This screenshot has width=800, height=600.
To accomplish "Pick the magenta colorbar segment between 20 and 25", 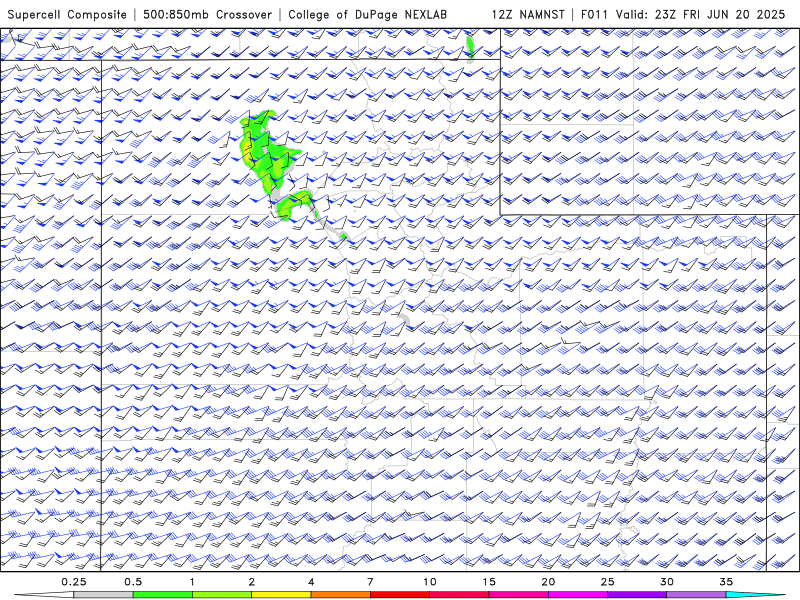I will point(578,595).
